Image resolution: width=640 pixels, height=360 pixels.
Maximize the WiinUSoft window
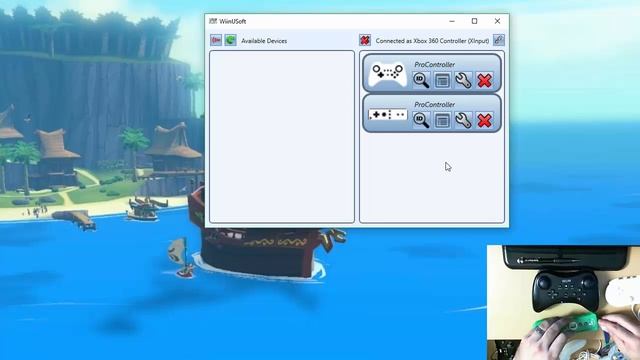[x=474, y=21]
